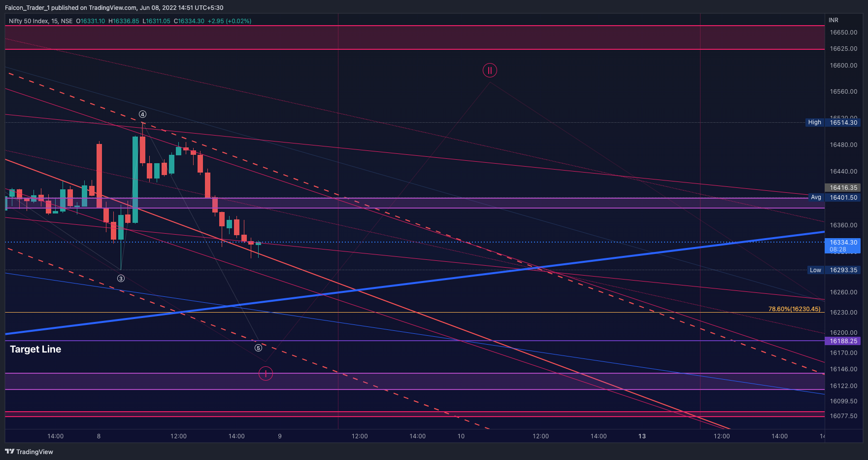Click the current price tag 16334.30
The image size is (868, 460).
(843, 243)
